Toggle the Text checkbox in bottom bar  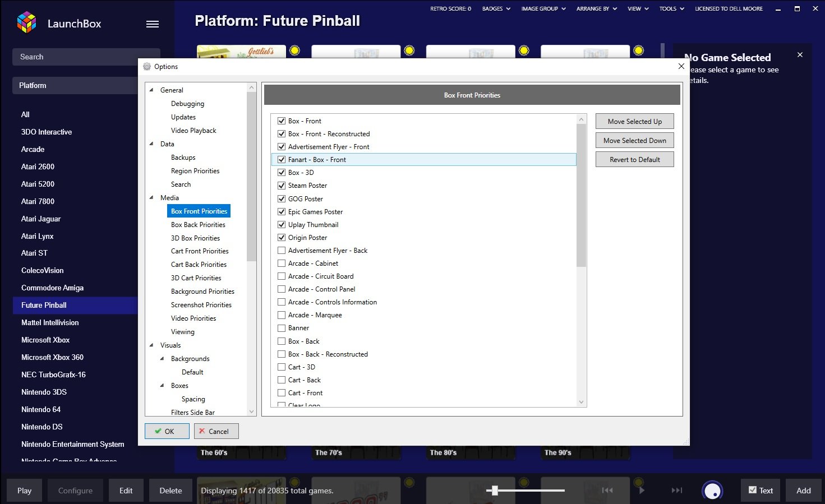[753, 490]
